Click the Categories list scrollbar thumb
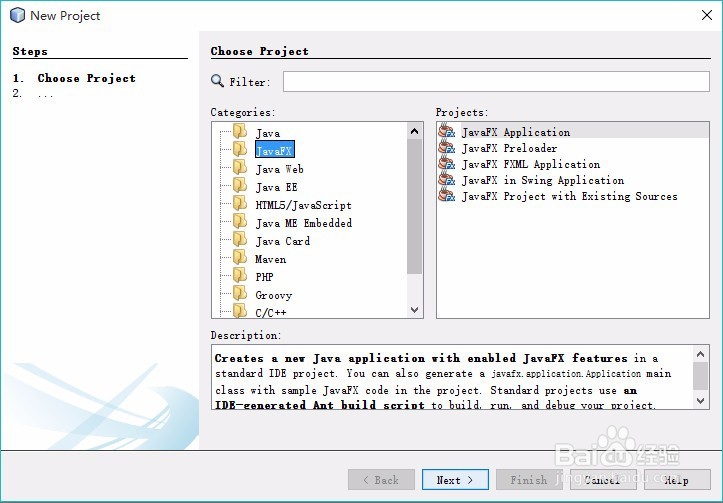Viewport: 723px width, 503px height. pyautogui.click(x=415, y=206)
